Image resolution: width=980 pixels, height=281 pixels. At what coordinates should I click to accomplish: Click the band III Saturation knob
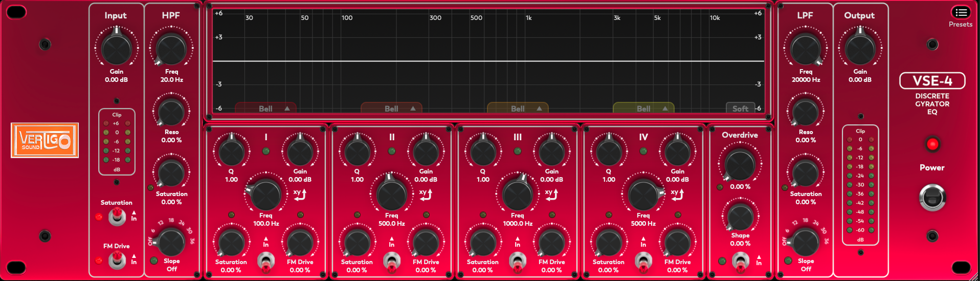point(483,242)
